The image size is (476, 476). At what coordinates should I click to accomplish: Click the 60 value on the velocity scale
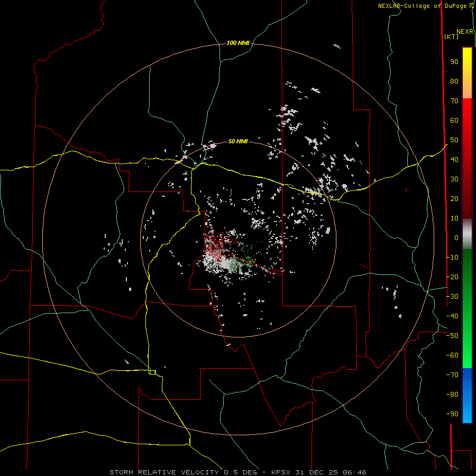(454, 121)
